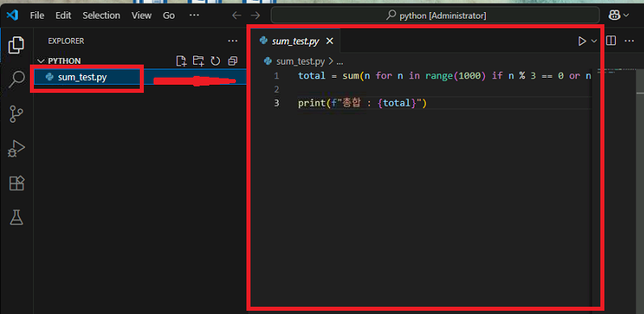Open the run options dropdown arrow
This screenshot has height=314, width=644.
[594, 41]
